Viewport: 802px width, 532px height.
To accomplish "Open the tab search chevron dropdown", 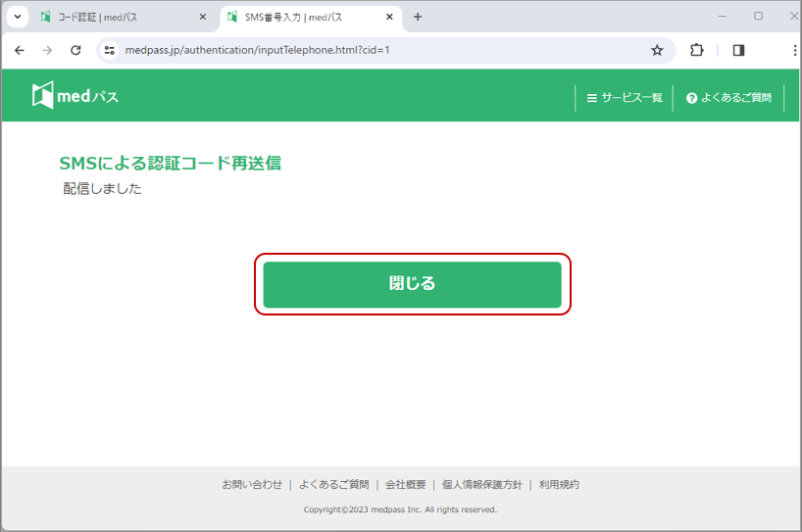I will click(18, 17).
